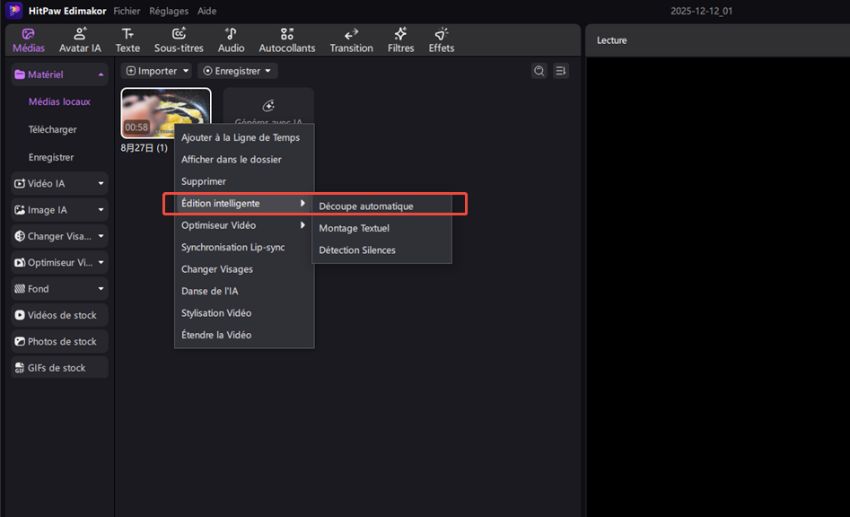Click the sort list icon
This screenshot has height=517, width=850.
tap(561, 71)
